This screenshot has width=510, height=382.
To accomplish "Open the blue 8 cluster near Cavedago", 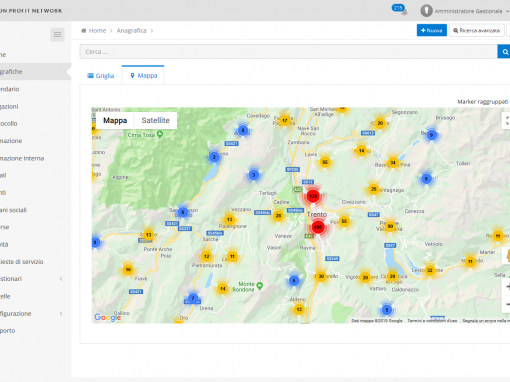I will pos(243,130).
